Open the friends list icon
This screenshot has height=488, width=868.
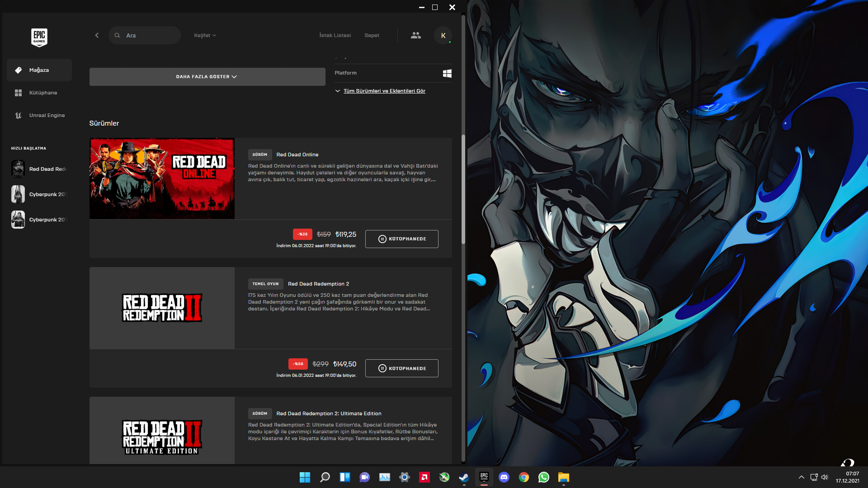click(x=415, y=35)
